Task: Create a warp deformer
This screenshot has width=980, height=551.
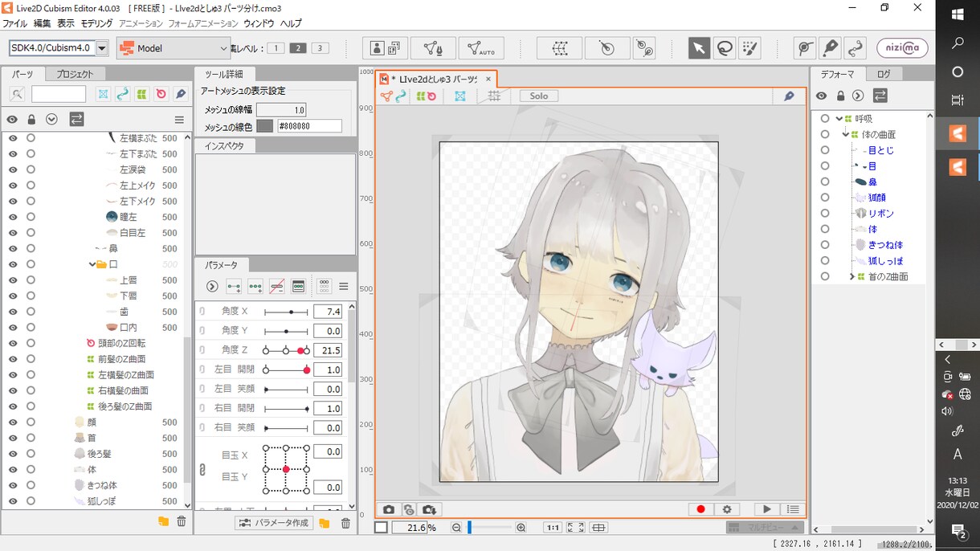Action: point(560,48)
